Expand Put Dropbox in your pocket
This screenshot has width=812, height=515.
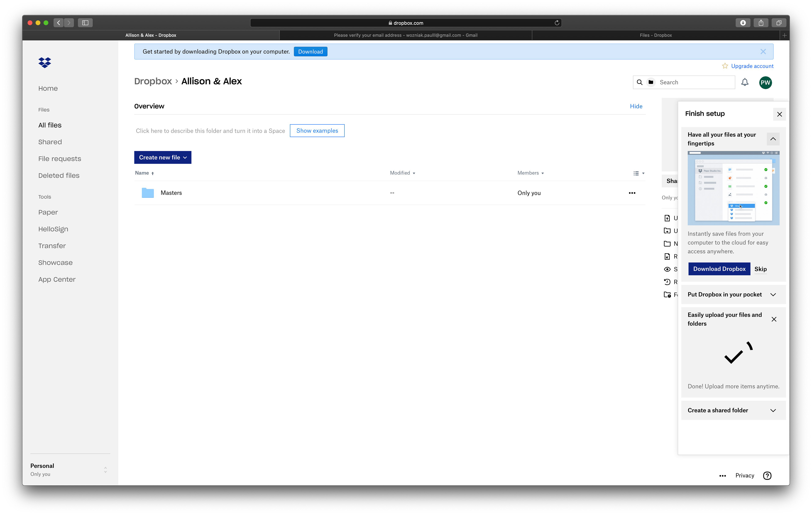tap(772, 294)
